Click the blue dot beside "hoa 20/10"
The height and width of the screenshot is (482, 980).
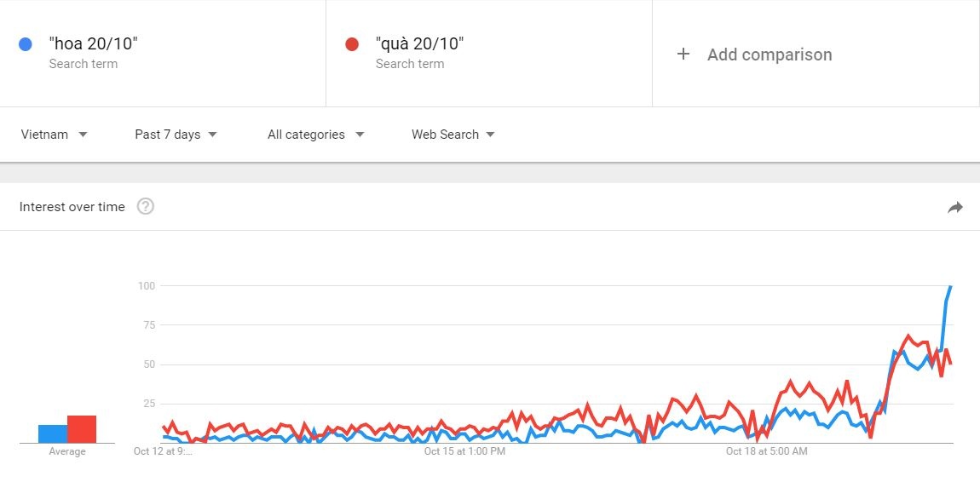tap(26, 44)
